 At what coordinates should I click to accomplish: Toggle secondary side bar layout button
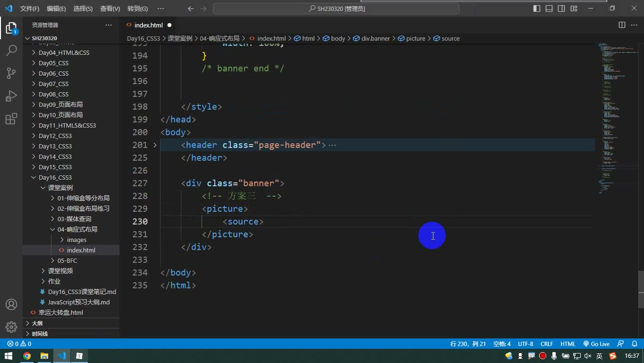tap(561, 9)
